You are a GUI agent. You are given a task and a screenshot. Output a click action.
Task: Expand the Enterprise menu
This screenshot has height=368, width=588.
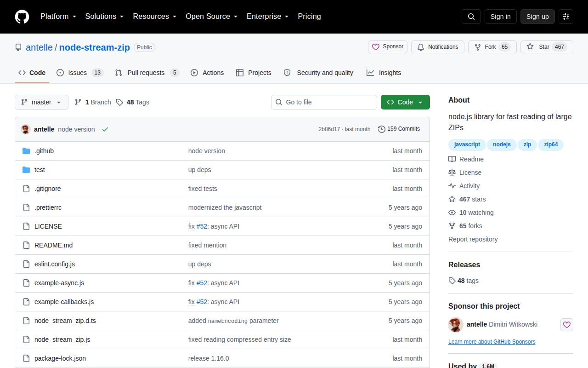pyautogui.click(x=267, y=17)
